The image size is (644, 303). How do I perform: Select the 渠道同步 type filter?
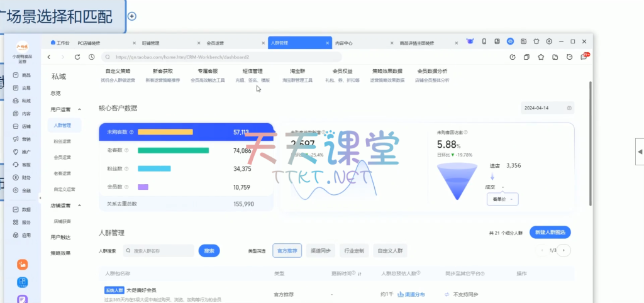click(321, 251)
